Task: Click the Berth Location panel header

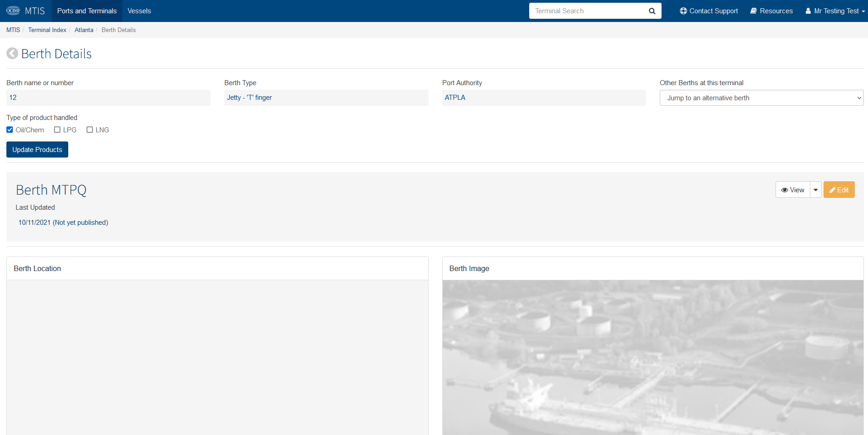Action: (x=217, y=268)
